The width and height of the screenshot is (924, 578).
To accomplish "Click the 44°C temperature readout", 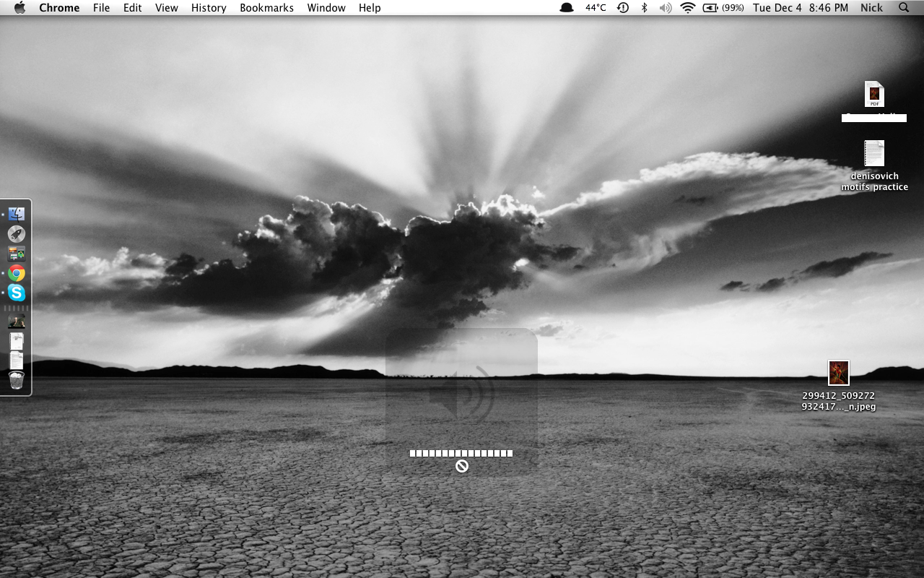I will point(596,8).
